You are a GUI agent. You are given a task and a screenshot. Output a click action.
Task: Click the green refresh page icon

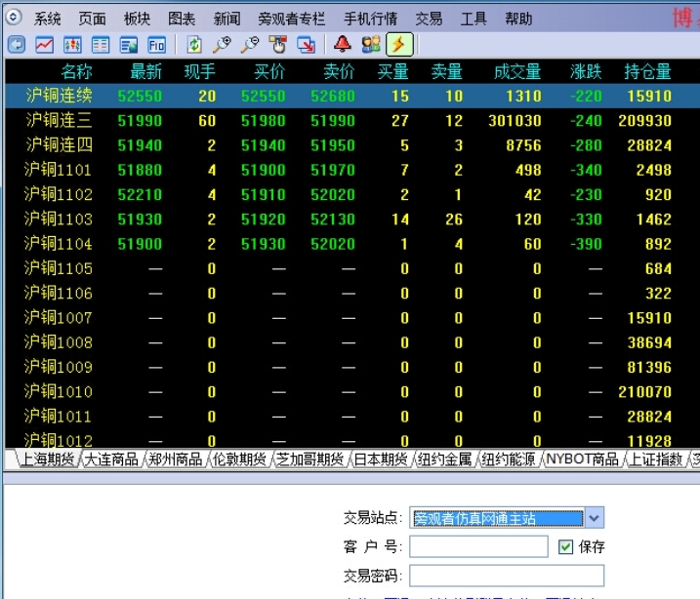(x=194, y=45)
